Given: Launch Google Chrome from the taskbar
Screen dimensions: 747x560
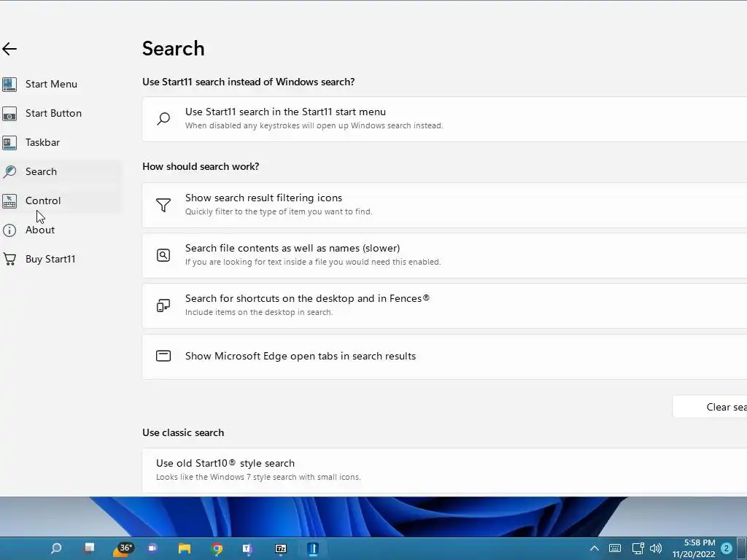Looking at the screenshot, I should [x=217, y=548].
